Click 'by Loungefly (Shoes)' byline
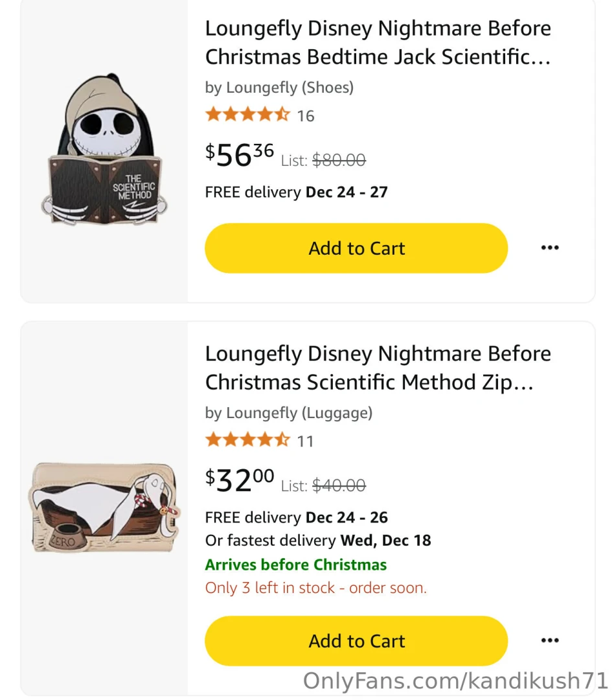 coord(279,87)
